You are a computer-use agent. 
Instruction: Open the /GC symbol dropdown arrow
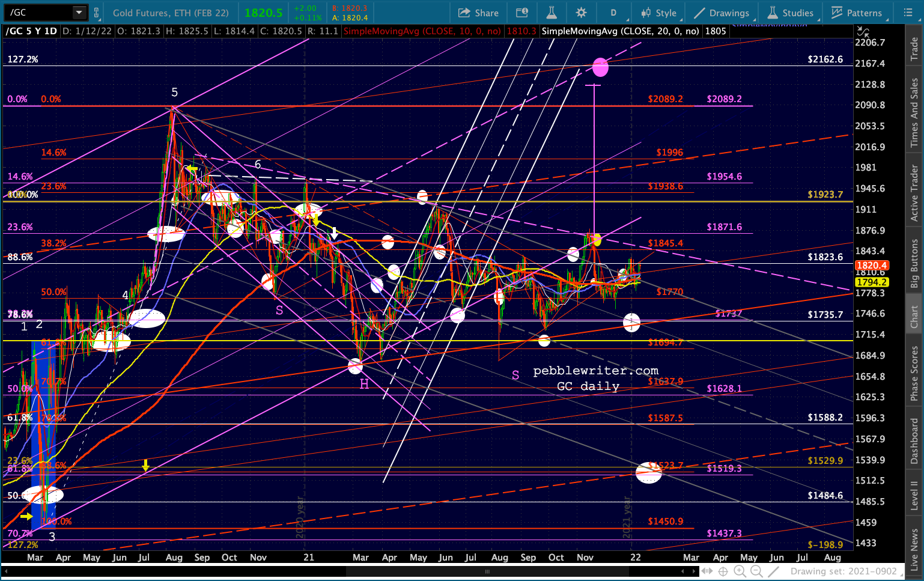coord(79,13)
